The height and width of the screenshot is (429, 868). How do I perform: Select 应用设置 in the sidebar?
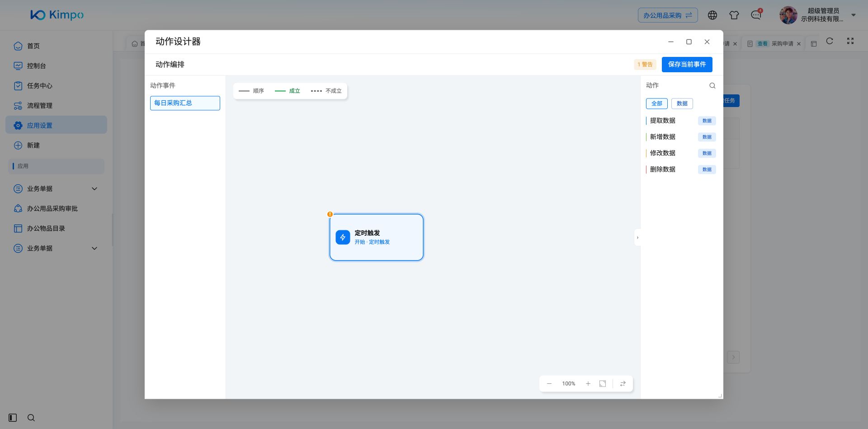pos(56,125)
